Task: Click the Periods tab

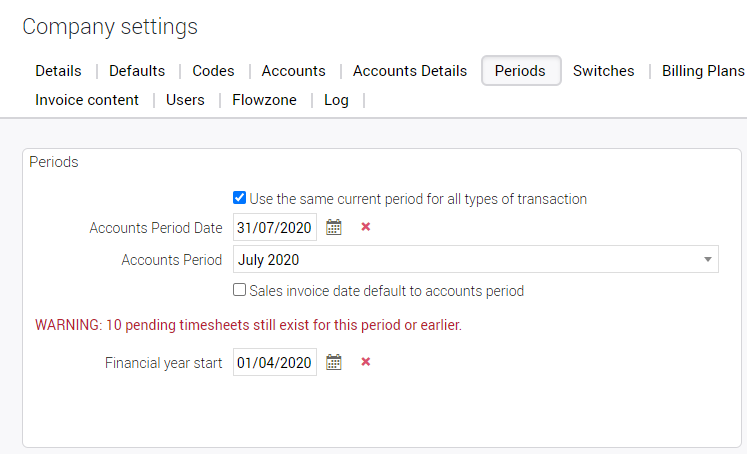Action: (520, 71)
